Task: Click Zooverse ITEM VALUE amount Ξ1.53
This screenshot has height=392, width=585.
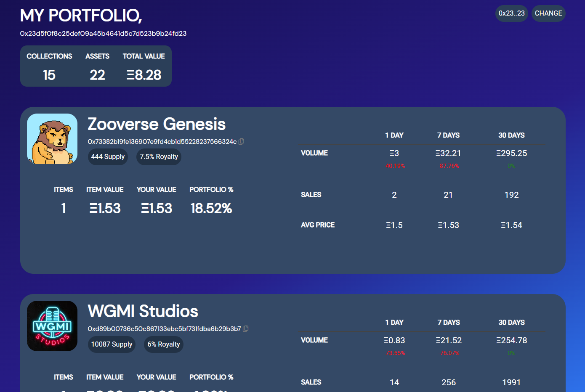Action: (x=105, y=208)
